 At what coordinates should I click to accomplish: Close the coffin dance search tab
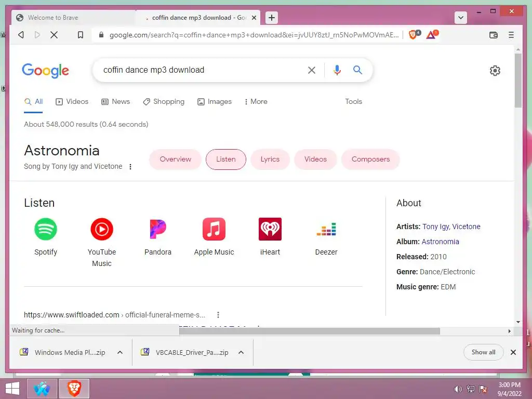pos(254,18)
